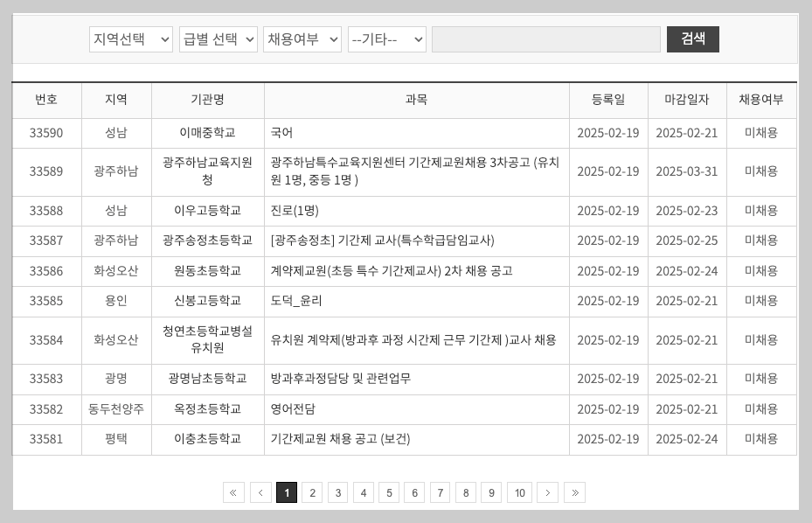Select page 5 in pagination
The width and height of the screenshot is (812, 523).
[389, 492]
